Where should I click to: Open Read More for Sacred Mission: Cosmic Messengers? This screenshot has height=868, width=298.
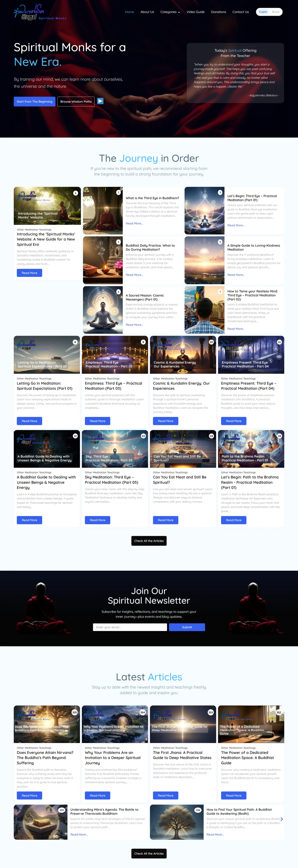(134, 325)
